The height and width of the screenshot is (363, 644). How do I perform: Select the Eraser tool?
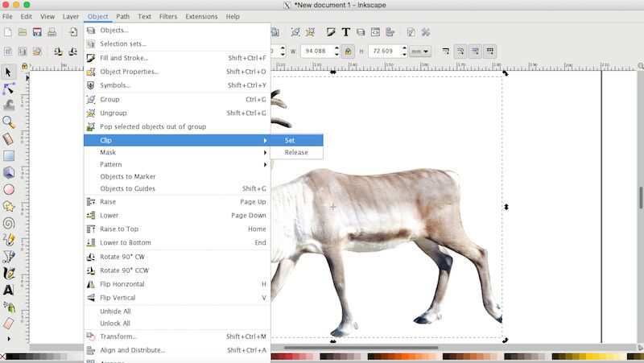[9, 324]
